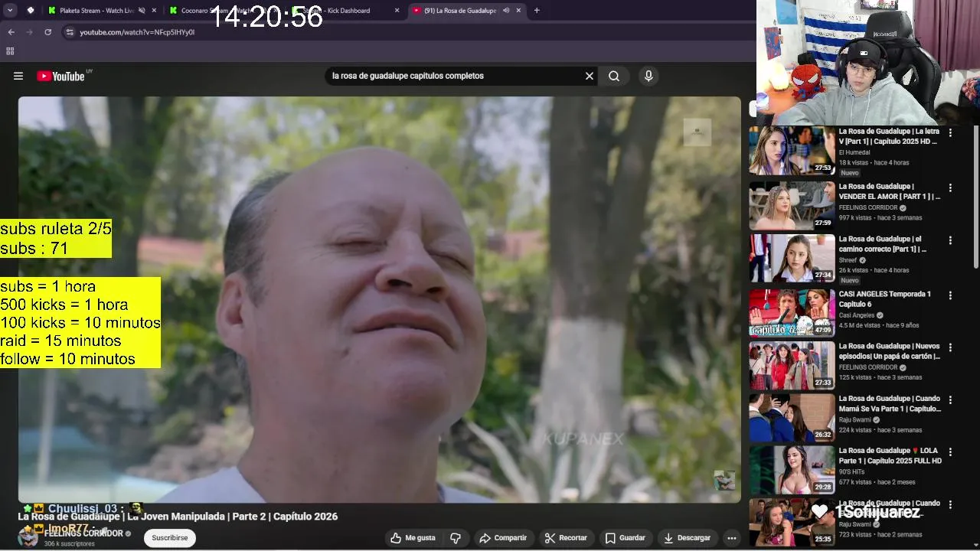Open options for el camino correcto video
Screen dimensions: 980x551
coord(950,240)
